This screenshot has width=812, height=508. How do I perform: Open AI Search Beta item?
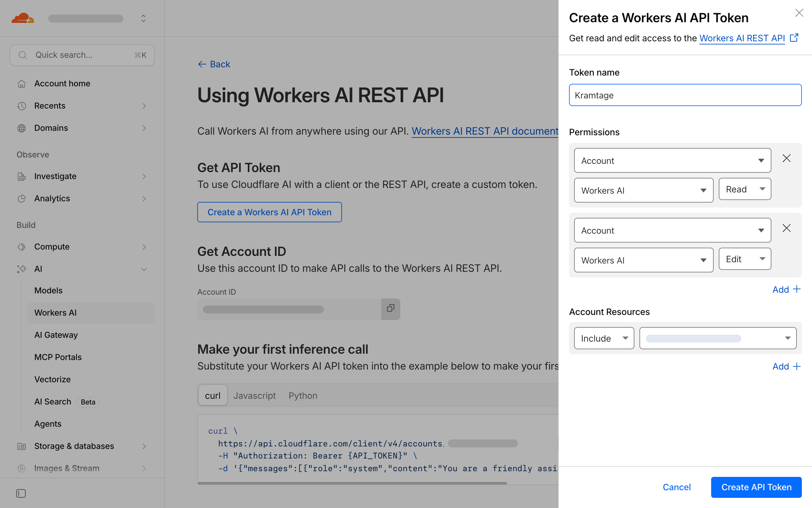click(x=67, y=402)
